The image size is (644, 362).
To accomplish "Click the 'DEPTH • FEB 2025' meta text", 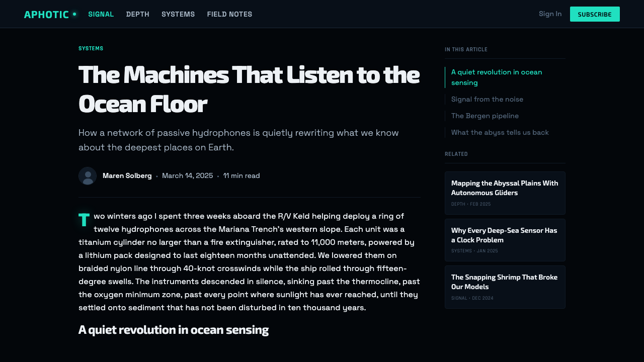I will [471, 204].
